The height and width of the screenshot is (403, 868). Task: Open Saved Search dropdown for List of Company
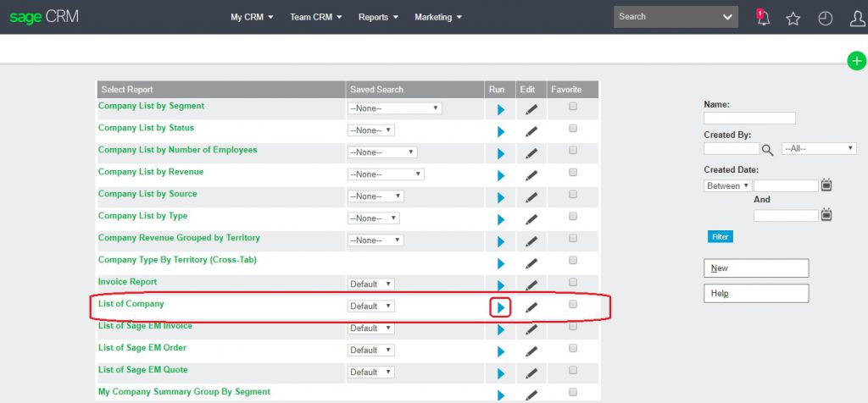(371, 306)
